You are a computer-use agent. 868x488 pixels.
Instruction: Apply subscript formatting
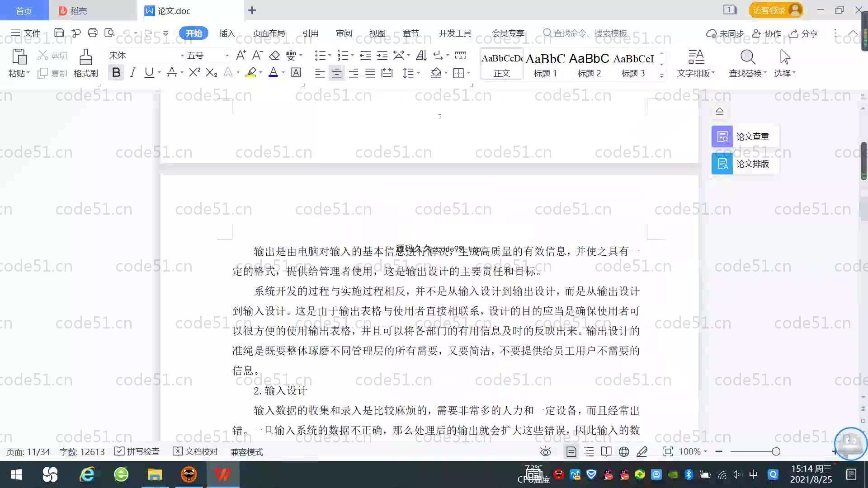coord(212,72)
